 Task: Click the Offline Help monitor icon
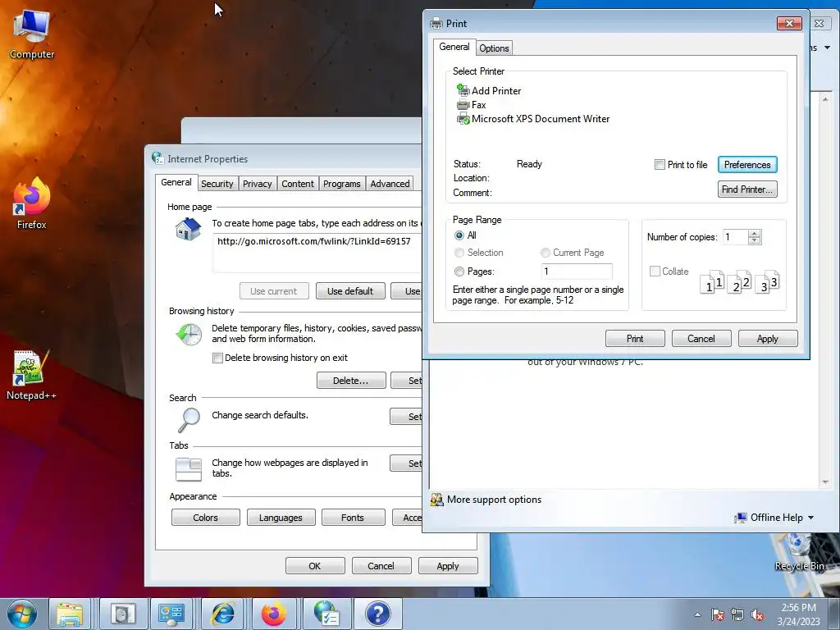click(741, 518)
